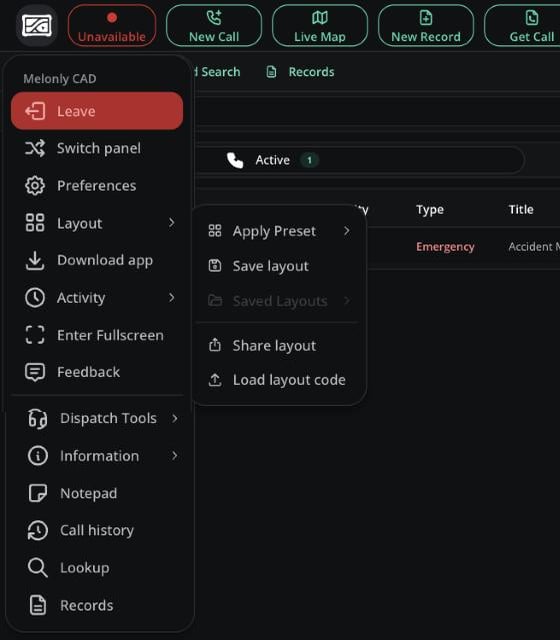Click the Switch panel shuffle icon
The height and width of the screenshot is (640, 560).
(x=35, y=148)
